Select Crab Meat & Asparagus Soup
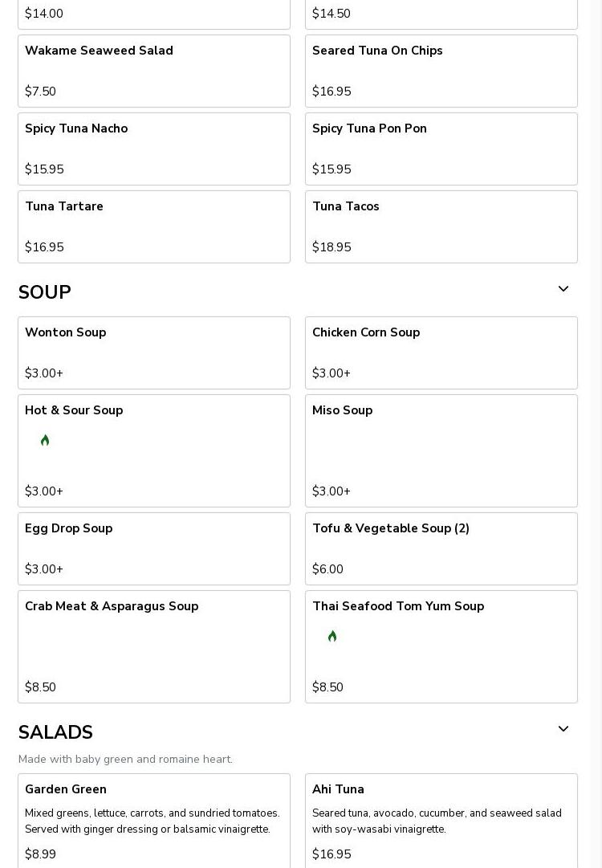The height and width of the screenshot is (868, 602). click(154, 646)
